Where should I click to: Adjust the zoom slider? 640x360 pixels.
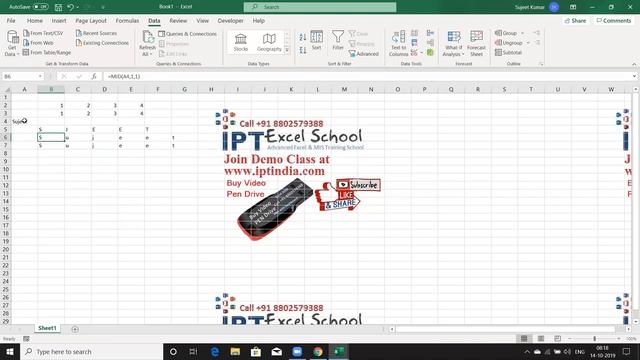(x=595, y=338)
